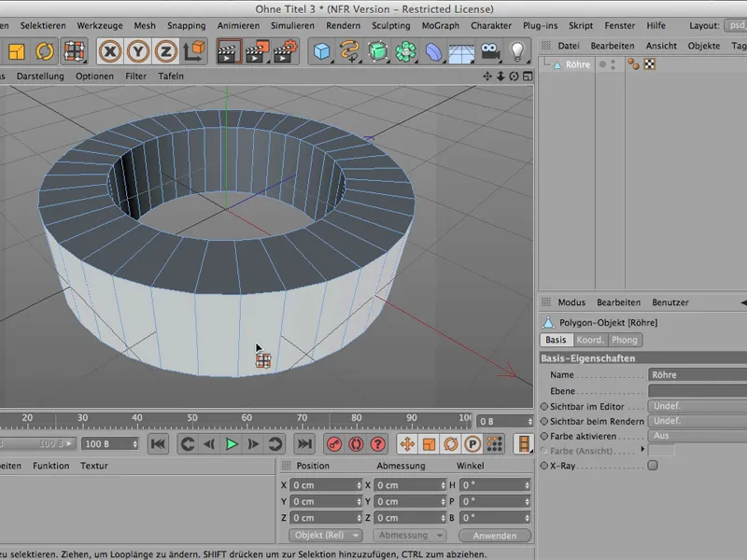Select the Rotate tool in top toolbar
Image resolution: width=747 pixels, height=560 pixels.
point(45,51)
